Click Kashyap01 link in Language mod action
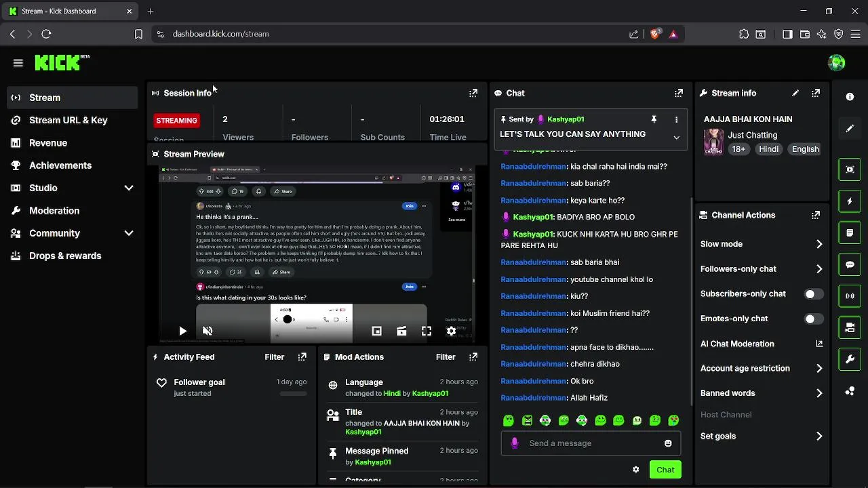 point(430,393)
